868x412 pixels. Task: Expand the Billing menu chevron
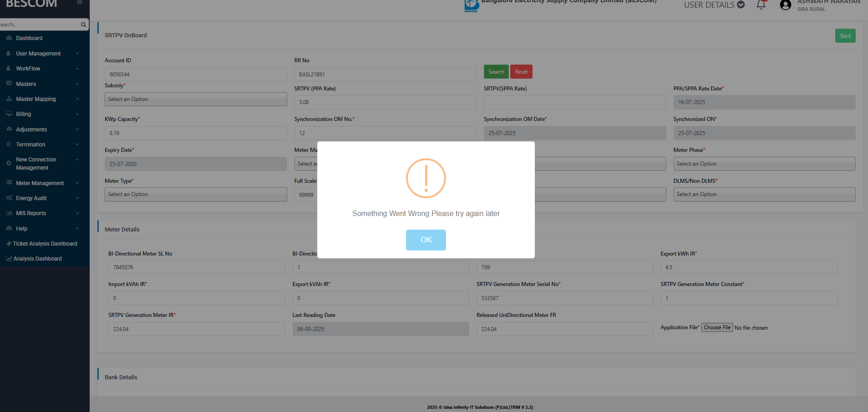click(x=77, y=114)
